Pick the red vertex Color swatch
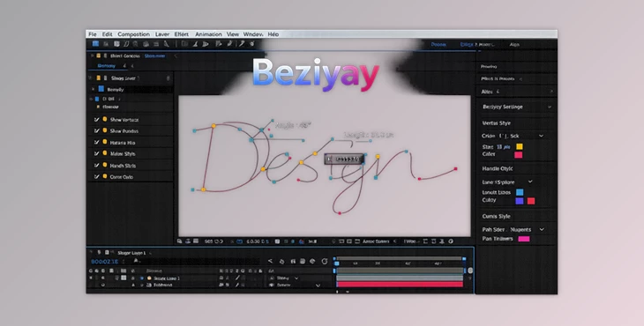 [x=519, y=154]
